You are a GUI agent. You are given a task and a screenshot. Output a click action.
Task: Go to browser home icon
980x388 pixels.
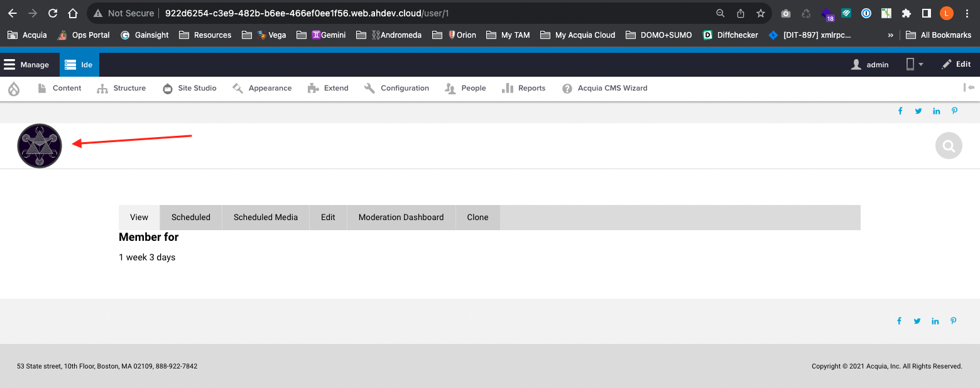(x=73, y=13)
